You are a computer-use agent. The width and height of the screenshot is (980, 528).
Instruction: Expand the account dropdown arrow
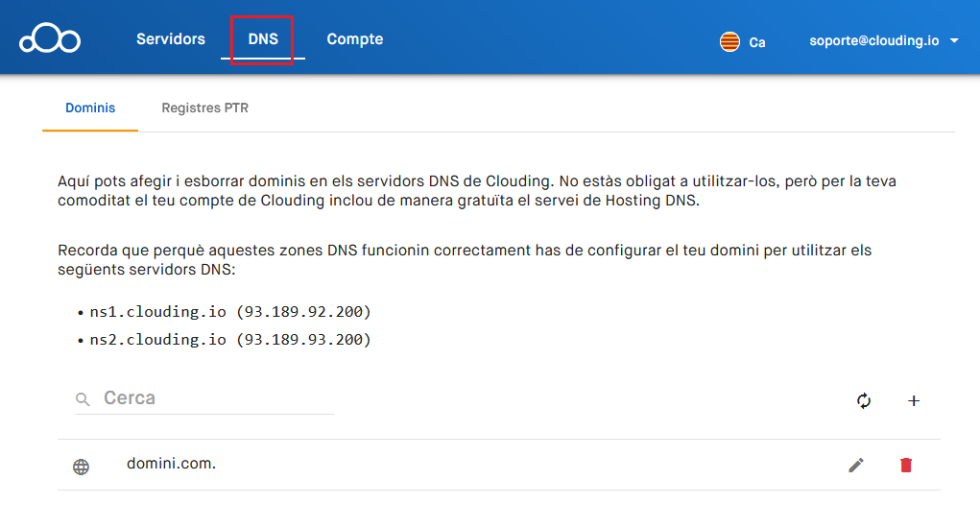click(954, 40)
